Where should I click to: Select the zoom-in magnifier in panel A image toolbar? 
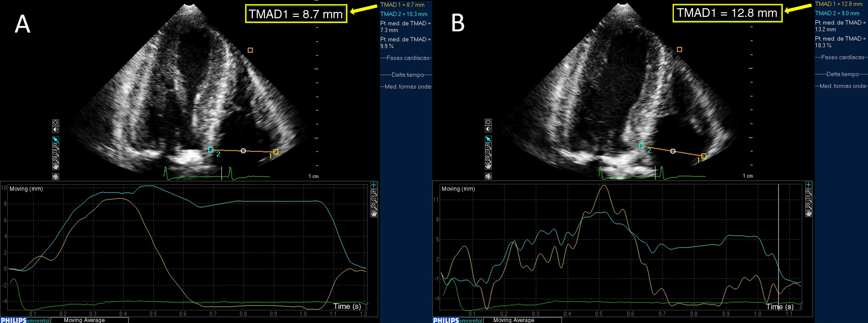(55, 146)
